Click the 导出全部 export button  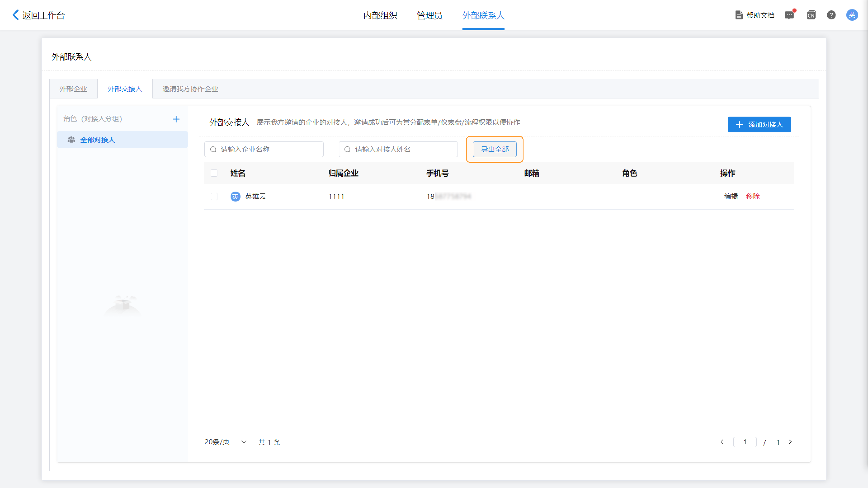tap(494, 149)
